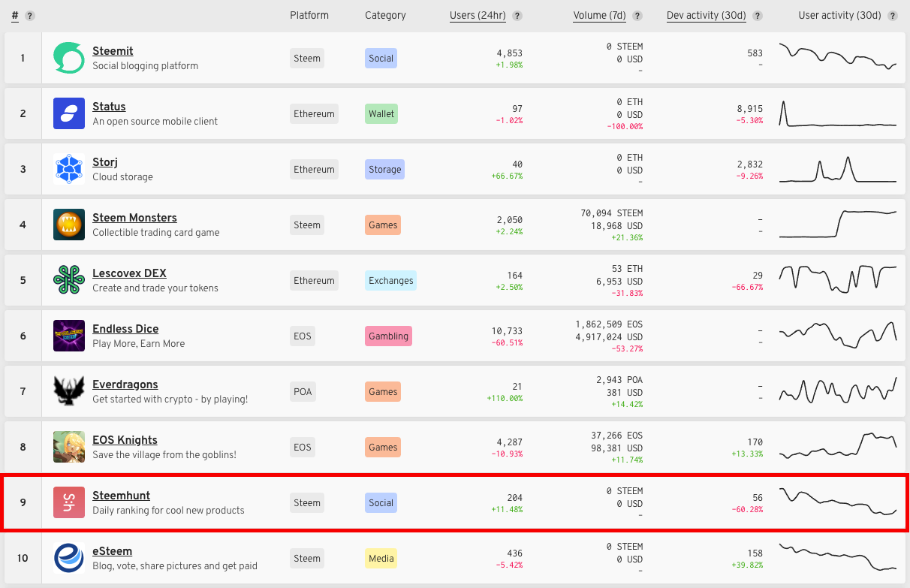
Task: Sort by the Users (24hr) header
Action: (478, 15)
